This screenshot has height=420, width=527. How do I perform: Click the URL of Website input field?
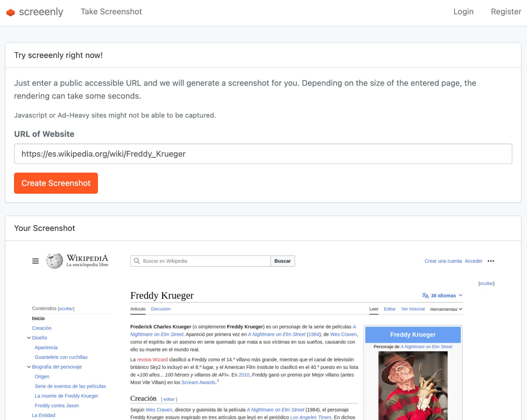tap(263, 154)
